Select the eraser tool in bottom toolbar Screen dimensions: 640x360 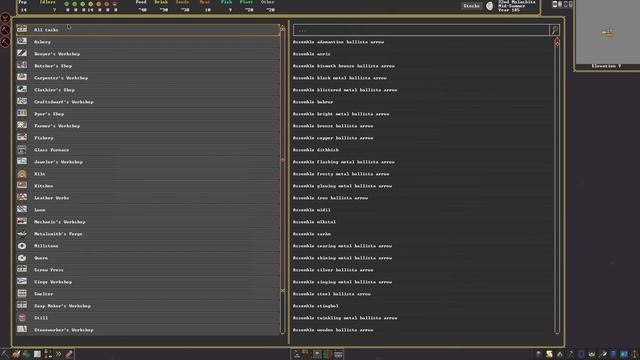[69, 354]
